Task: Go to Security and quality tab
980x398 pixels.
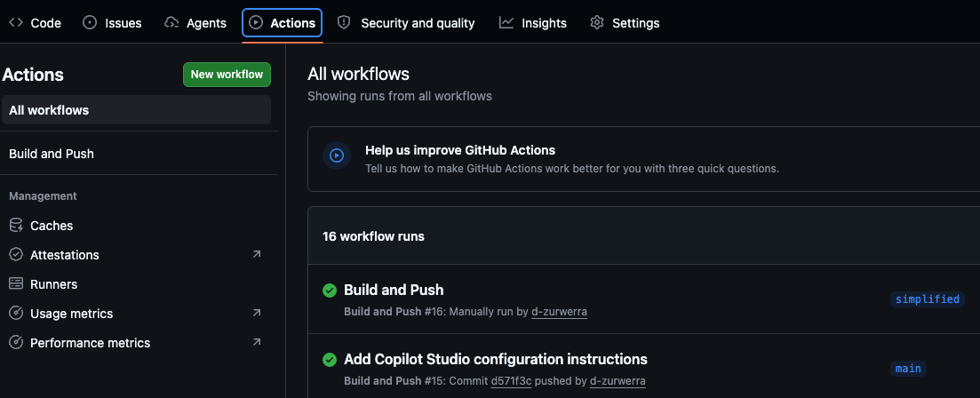Action: point(406,23)
